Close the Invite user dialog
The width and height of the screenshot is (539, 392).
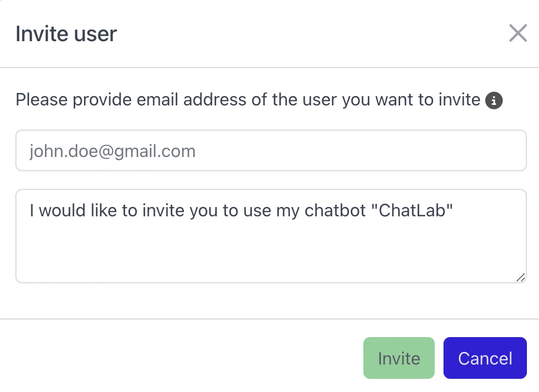[518, 33]
